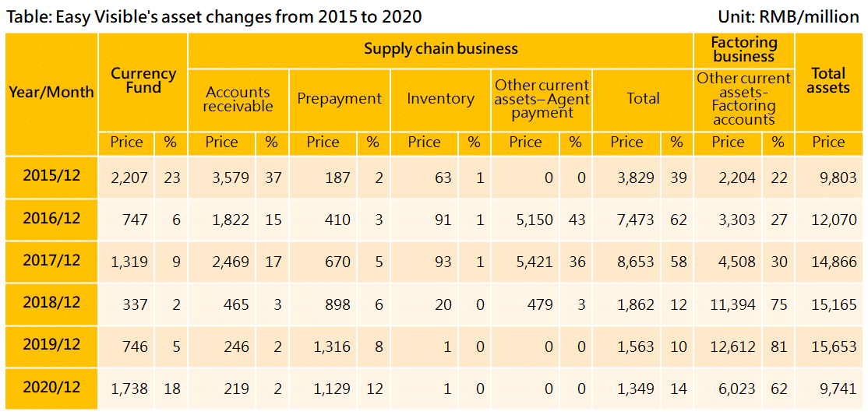Select total assets value 15,653

tap(834, 347)
